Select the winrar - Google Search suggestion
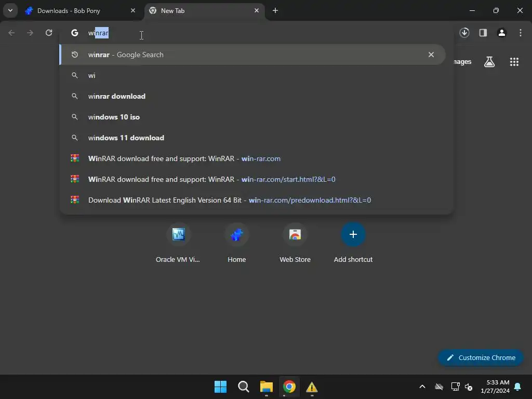 pos(252,55)
